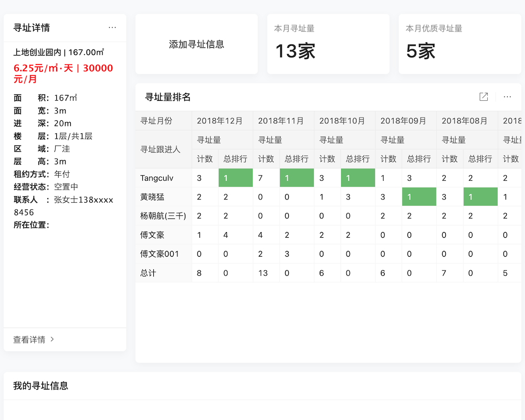525x420 pixels.
Task: Open the 寻址量排名 more options (...) menu
Action: (x=507, y=97)
